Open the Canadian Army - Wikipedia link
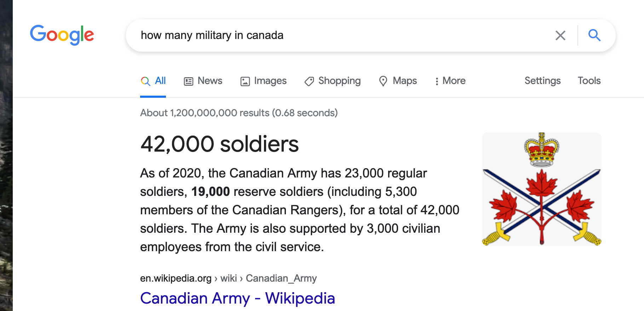Screen dimensions: 644x311 click(237, 298)
